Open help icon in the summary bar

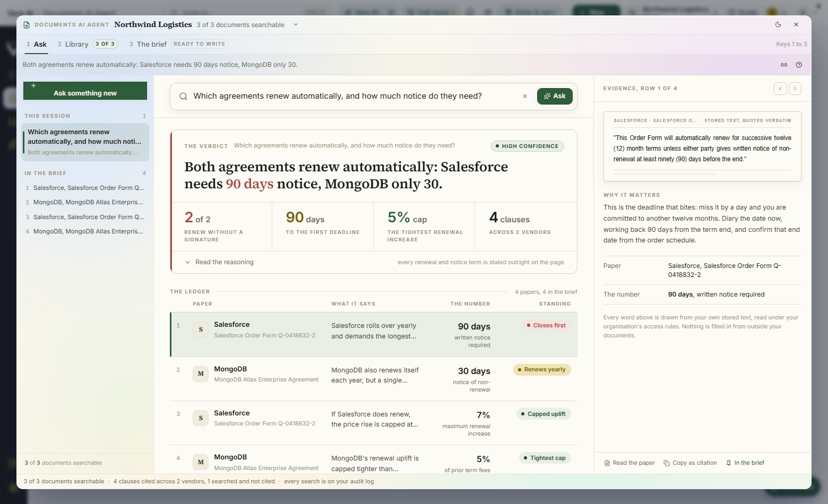799,65
